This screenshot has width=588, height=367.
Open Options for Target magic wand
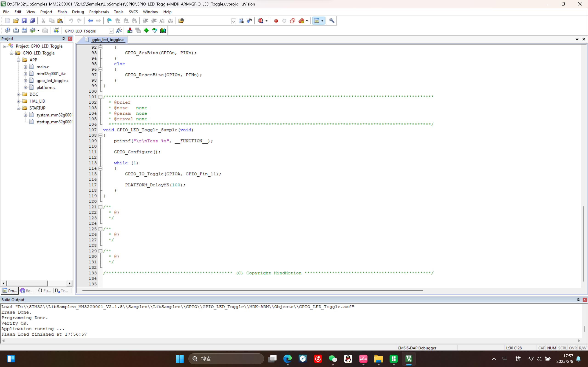[119, 30]
